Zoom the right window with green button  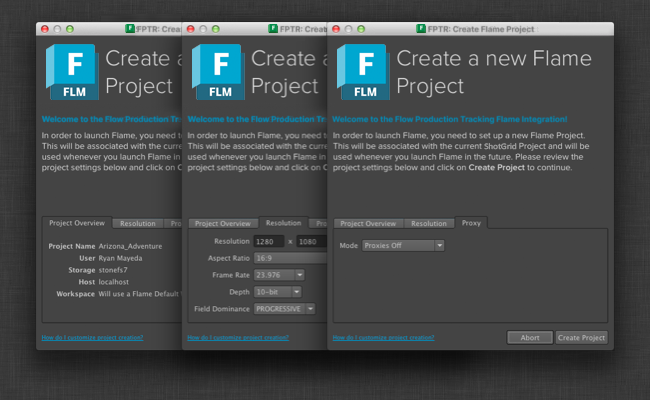(361, 29)
